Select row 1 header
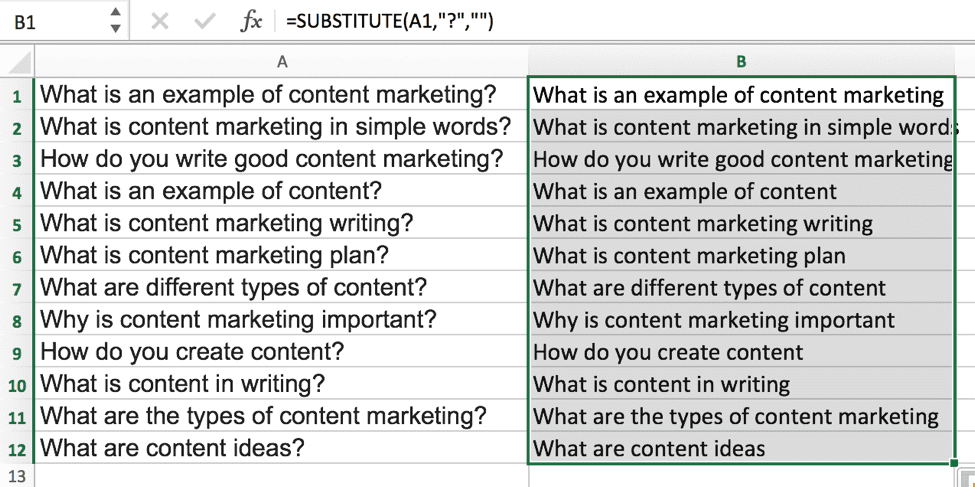The image size is (975, 487). 17,95
